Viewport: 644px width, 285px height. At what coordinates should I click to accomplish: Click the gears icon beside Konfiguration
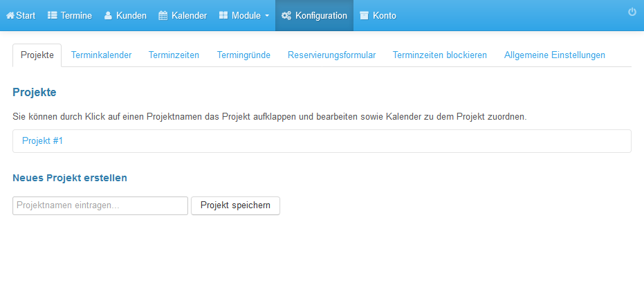pyautogui.click(x=286, y=16)
